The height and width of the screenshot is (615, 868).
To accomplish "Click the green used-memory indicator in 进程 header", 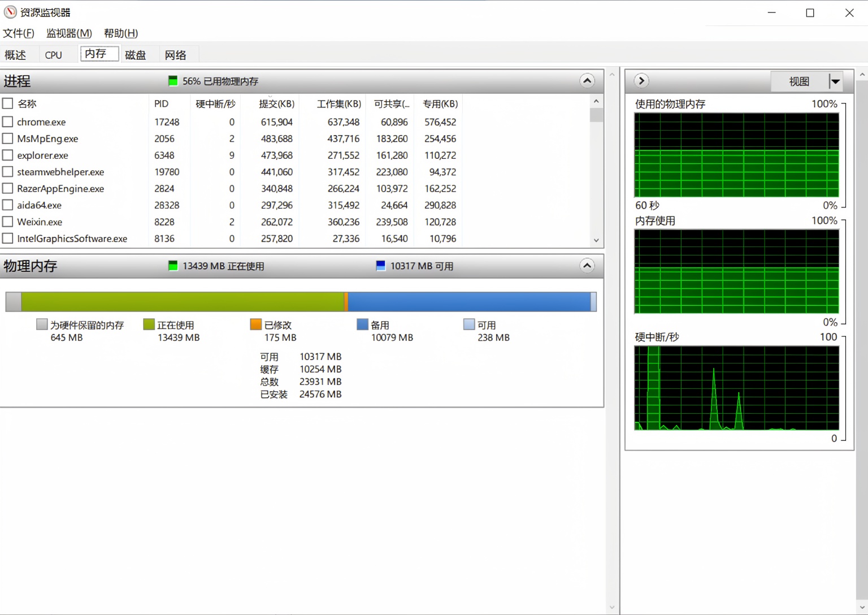I will [x=173, y=81].
